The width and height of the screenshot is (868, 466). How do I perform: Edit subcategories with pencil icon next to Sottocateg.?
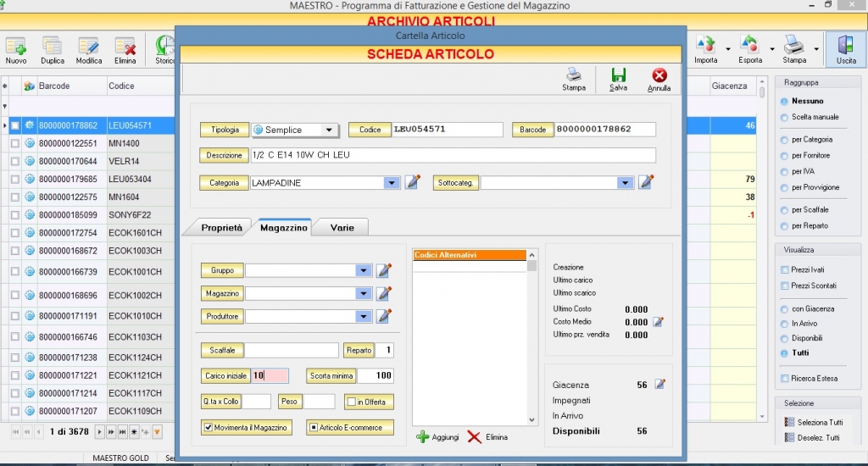pos(646,181)
